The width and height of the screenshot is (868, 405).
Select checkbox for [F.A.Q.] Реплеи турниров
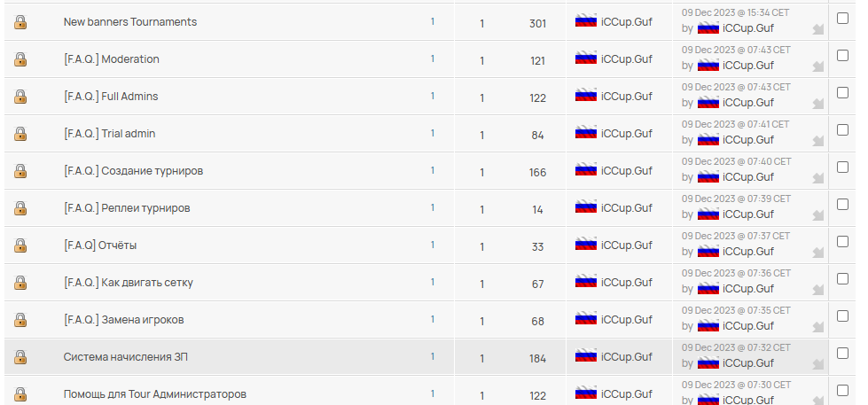(842, 204)
